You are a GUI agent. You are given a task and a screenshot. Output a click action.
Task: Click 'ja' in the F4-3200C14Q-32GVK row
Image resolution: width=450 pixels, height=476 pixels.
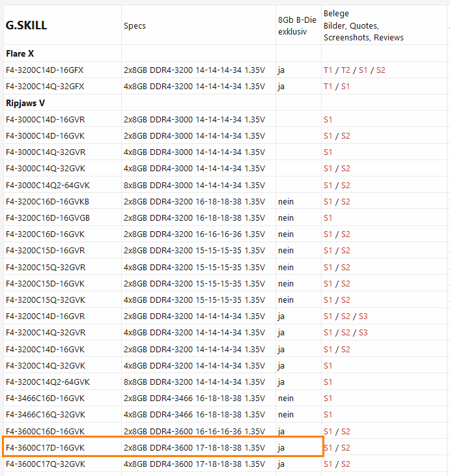(x=281, y=366)
